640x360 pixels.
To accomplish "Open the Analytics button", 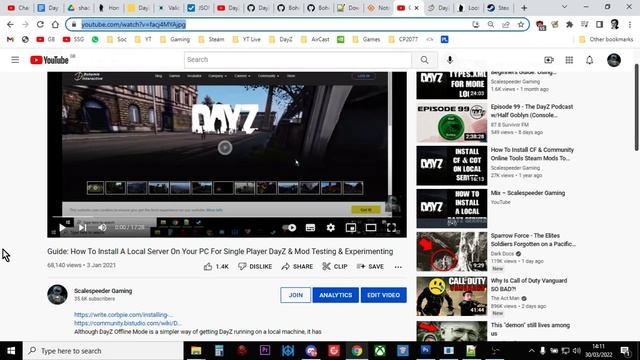I will (x=336, y=295).
